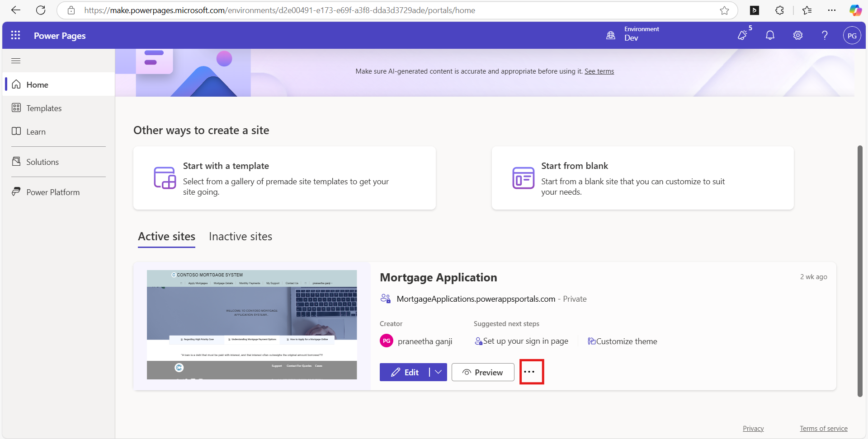The width and height of the screenshot is (868, 439).
Task: Collapse the left navigation hamburger menu
Action: pos(16,61)
